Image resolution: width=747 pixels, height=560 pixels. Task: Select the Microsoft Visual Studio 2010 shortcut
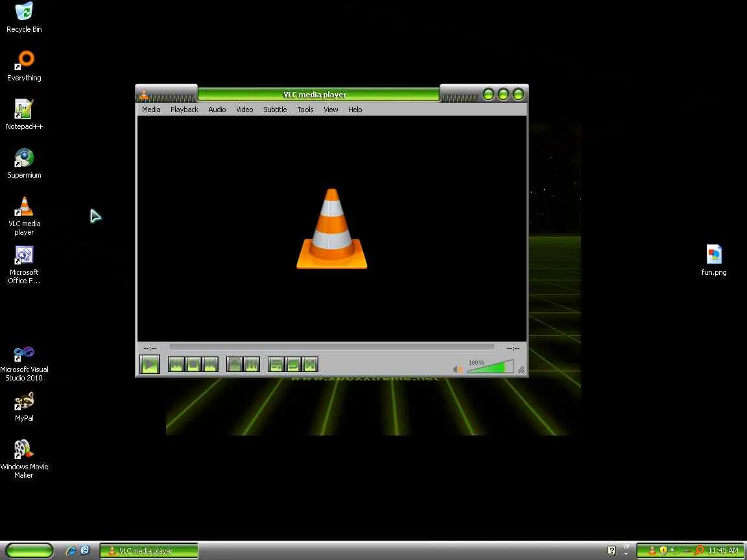(24, 364)
